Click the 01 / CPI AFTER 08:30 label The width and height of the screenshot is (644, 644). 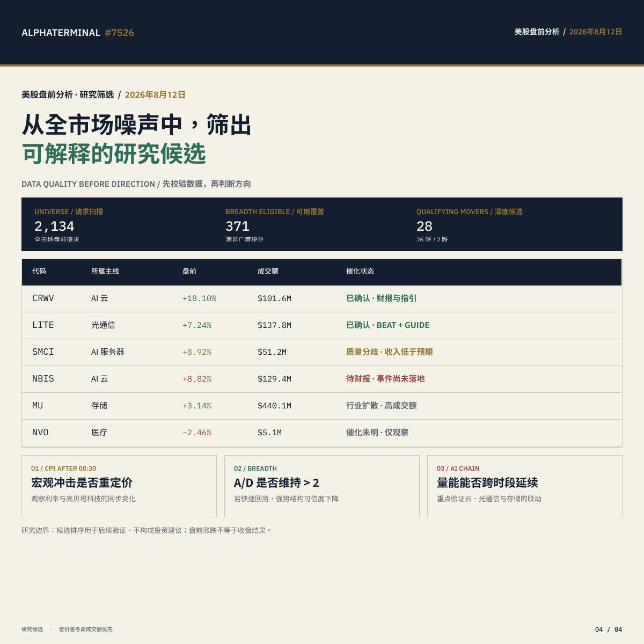(x=63, y=469)
